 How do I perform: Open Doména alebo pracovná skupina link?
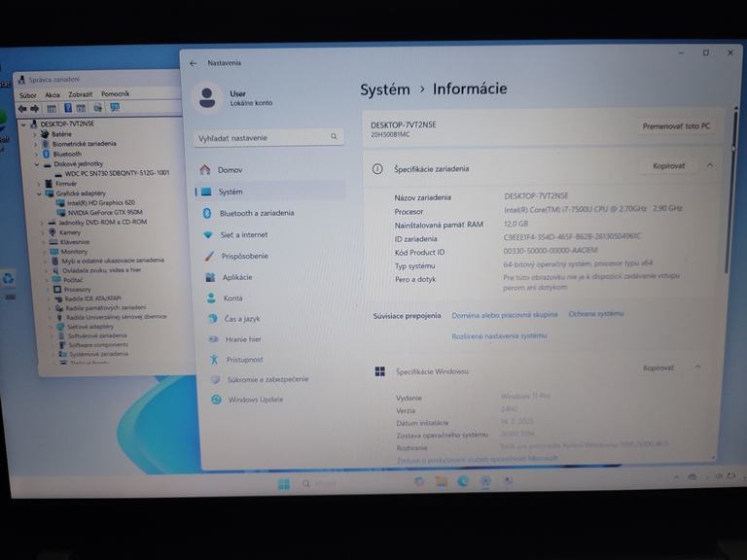pyautogui.click(x=504, y=315)
